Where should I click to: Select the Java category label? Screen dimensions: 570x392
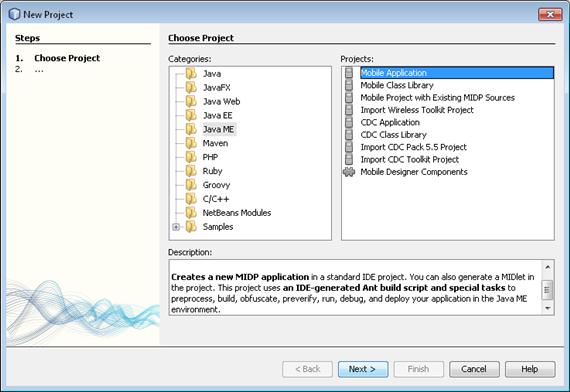[212, 73]
